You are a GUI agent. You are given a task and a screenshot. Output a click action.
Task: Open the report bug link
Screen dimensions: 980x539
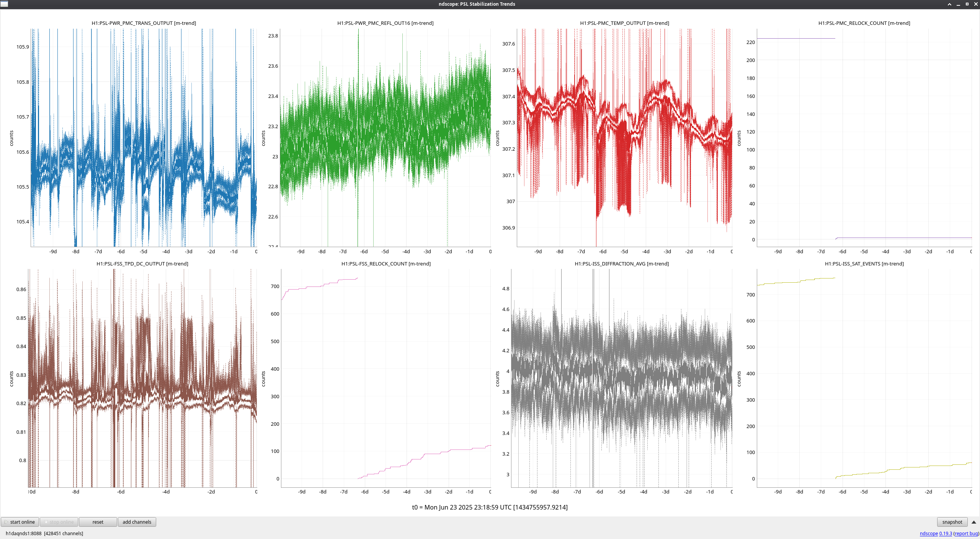pyautogui.click(x=966, y=533)
